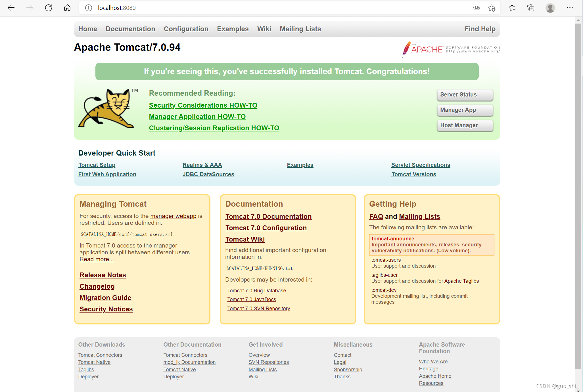Open SVN Repositories under Get Involved
583x392 pixels.
coord(269,362)
